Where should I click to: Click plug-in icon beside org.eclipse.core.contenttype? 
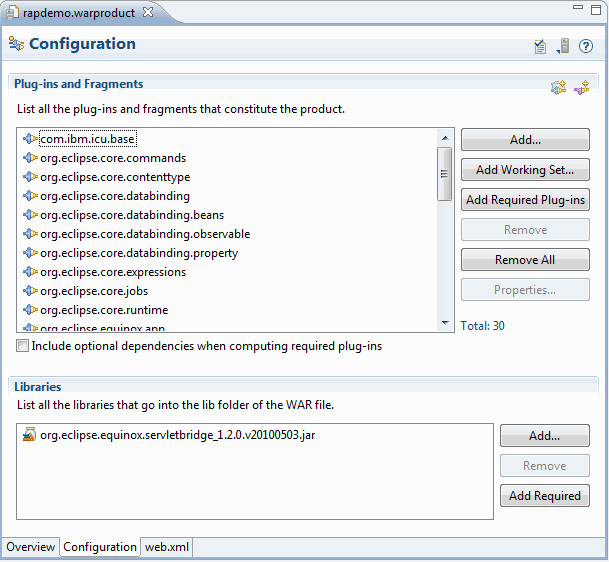30,177
